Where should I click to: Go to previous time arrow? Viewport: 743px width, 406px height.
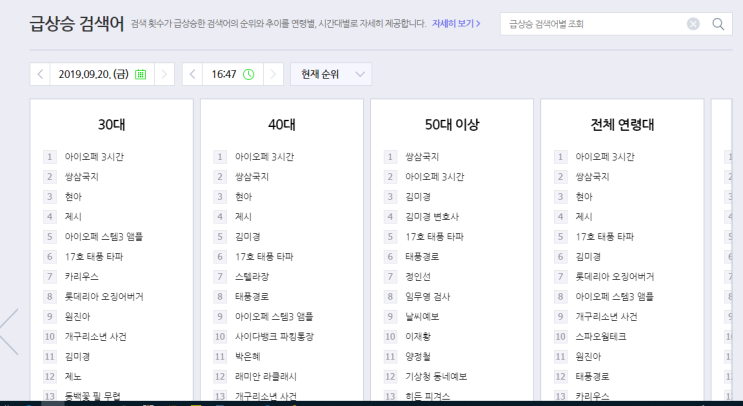pyautogui.click(x=192, y=74)
